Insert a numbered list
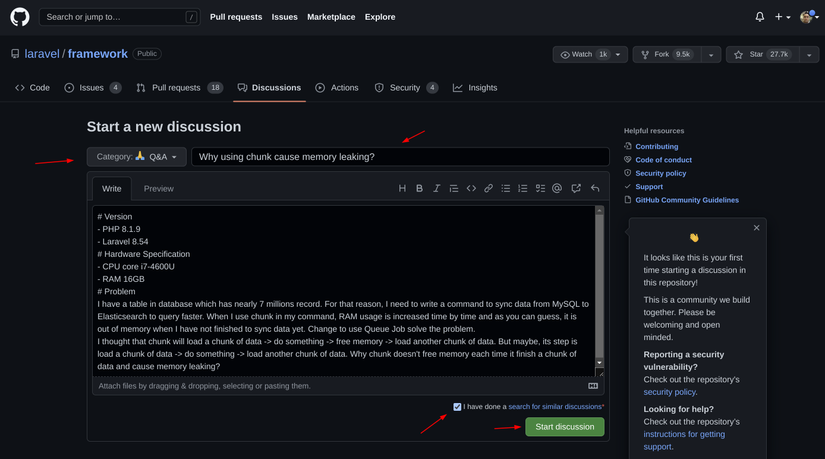The height and width of the screenshot is (459, 825). (522, 188)
